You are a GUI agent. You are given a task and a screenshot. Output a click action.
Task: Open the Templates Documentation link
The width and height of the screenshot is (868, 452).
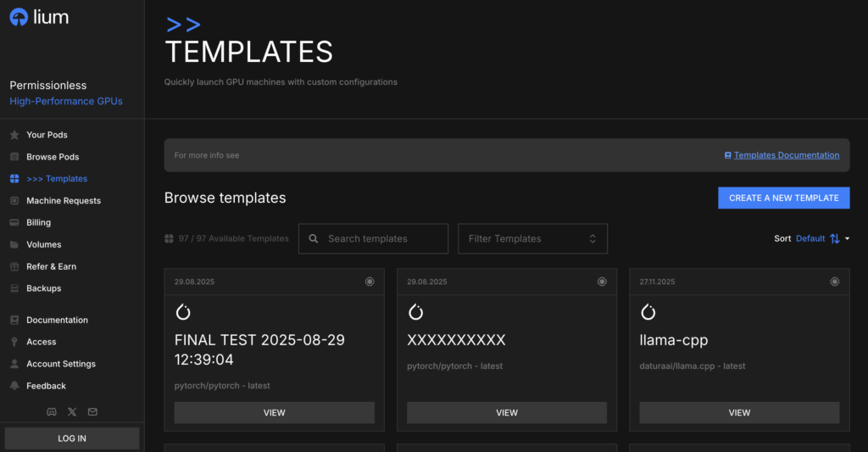click(x=786, y=155)
